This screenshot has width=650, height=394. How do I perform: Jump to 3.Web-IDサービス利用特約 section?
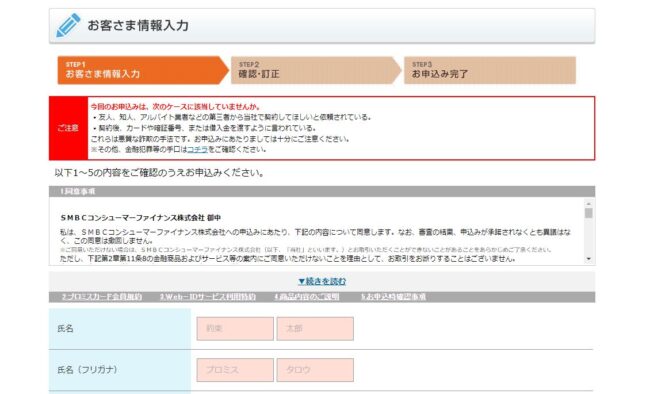click(x=208, y=297)
